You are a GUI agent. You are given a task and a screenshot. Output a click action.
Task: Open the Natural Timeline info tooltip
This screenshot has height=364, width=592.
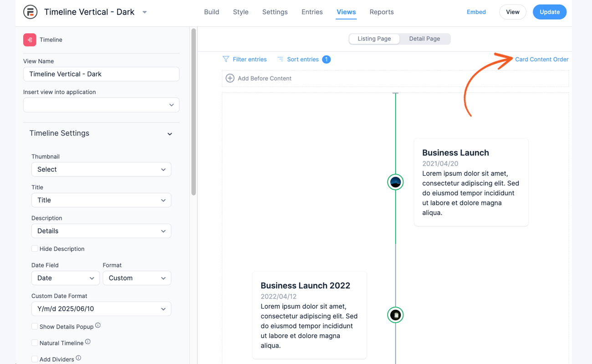click(87, 342)
